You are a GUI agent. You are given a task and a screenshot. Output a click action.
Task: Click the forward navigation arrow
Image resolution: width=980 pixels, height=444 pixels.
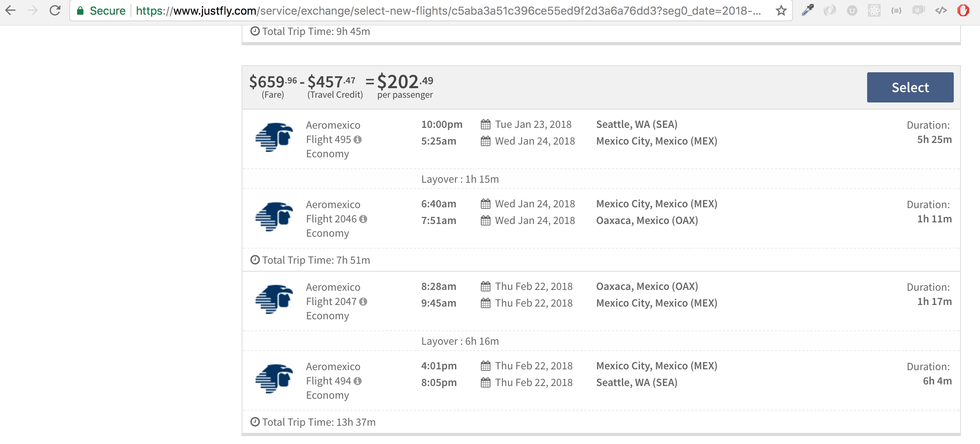coord(33,11)
